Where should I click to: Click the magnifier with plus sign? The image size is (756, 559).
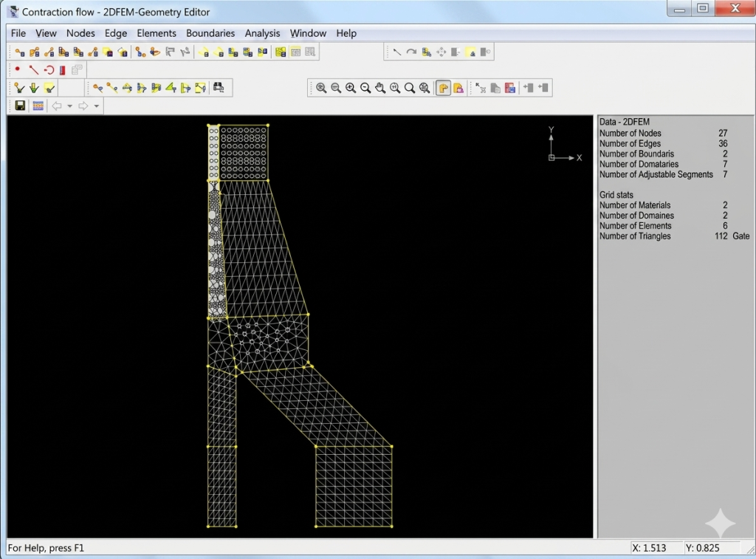point(351,88)
